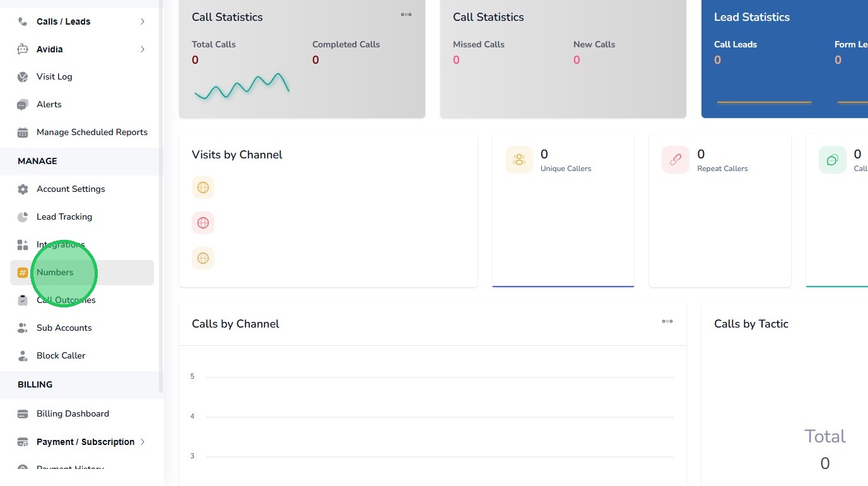
Task: Click the Manage Scheduled Reports calendar icon
Action: point(23,133)
